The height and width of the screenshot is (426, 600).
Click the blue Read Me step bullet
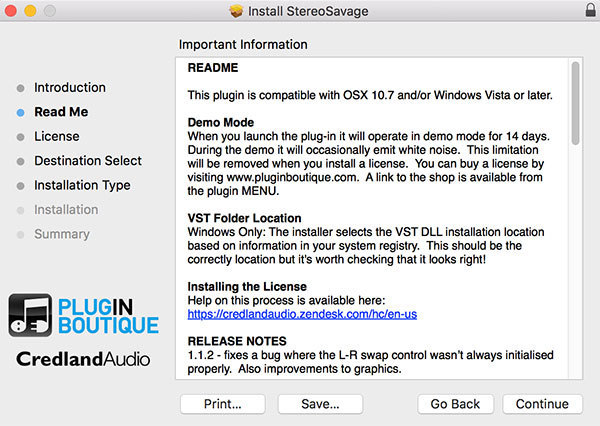click(x=21, y=113)
